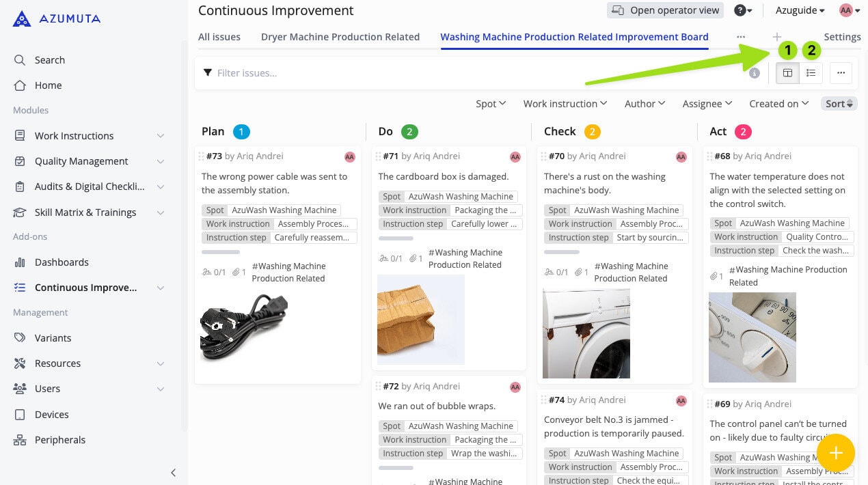Switch to list view layout icon
Screen dimensions: 868x485
(811, 73)
